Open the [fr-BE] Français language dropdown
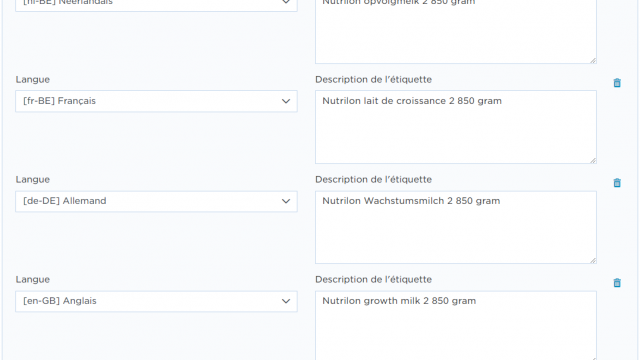This screenshot has height=360, width=640. point(156,101)
